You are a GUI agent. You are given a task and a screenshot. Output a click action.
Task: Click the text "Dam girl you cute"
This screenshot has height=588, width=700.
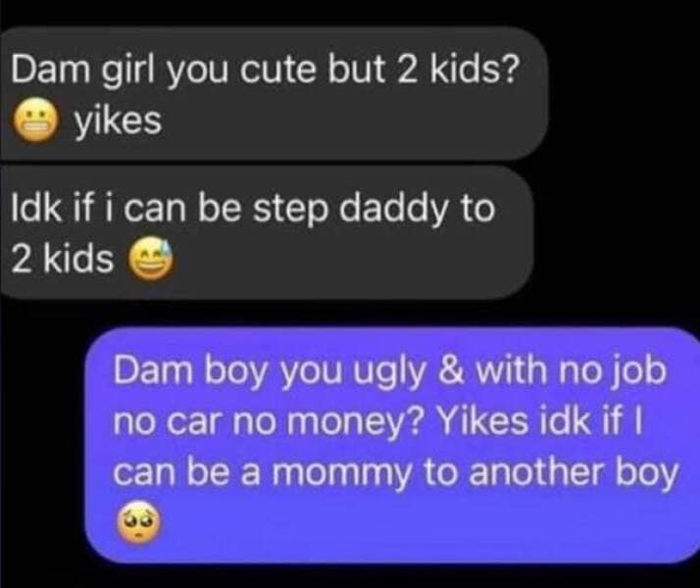coord(164,72)
